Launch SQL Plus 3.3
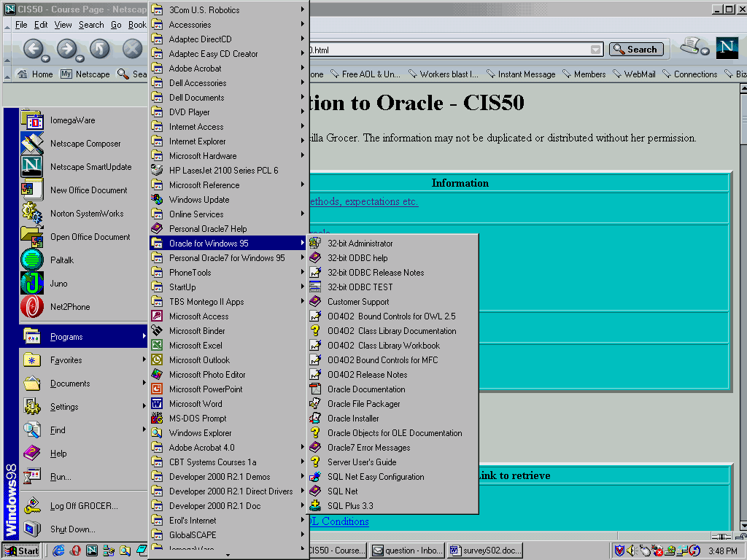 coord(392,506)
